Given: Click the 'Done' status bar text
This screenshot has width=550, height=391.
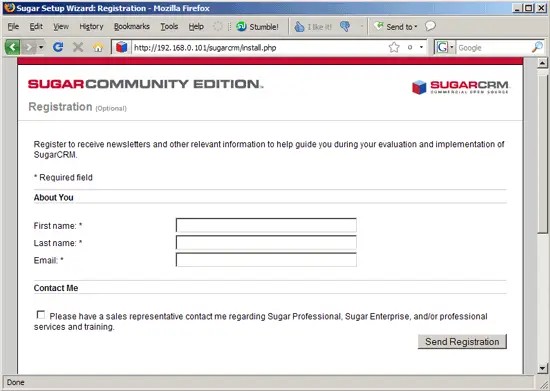Looking at the screenshot, I should tap(16, 382).
